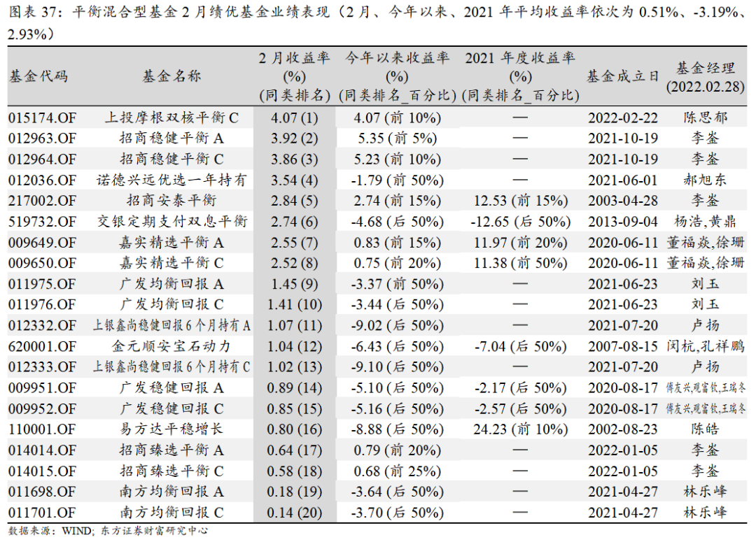This screenshot has width=756, height=542.
Task: Select column header 基金成立日
Action: [x=622, y=77]
